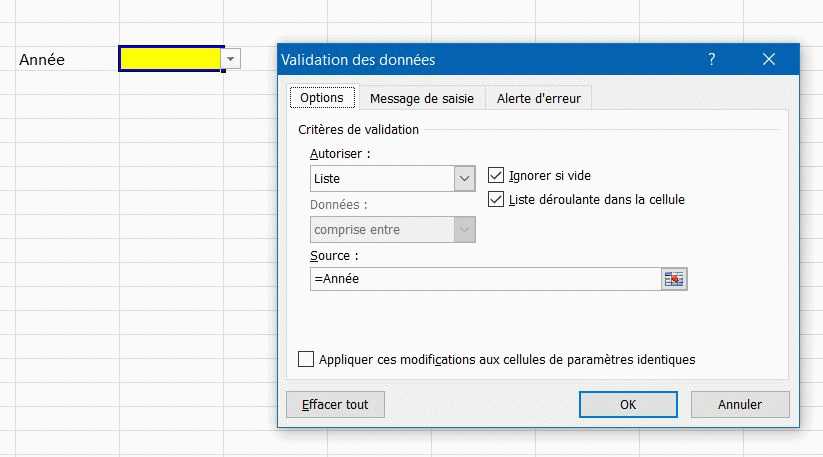823x457 pixels.
Task: Close the Validation des données dialog
Action: point(768,60)
